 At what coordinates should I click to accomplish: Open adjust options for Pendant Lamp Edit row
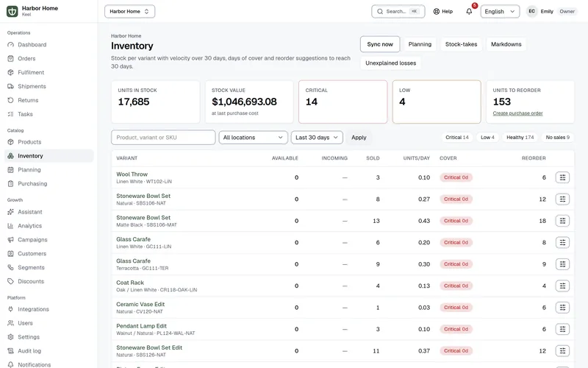point(562,329)
